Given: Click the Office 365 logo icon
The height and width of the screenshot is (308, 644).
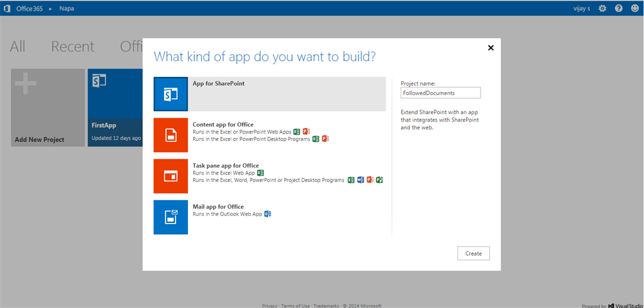Looking at the screenshot, I should [x=7, y=8].
